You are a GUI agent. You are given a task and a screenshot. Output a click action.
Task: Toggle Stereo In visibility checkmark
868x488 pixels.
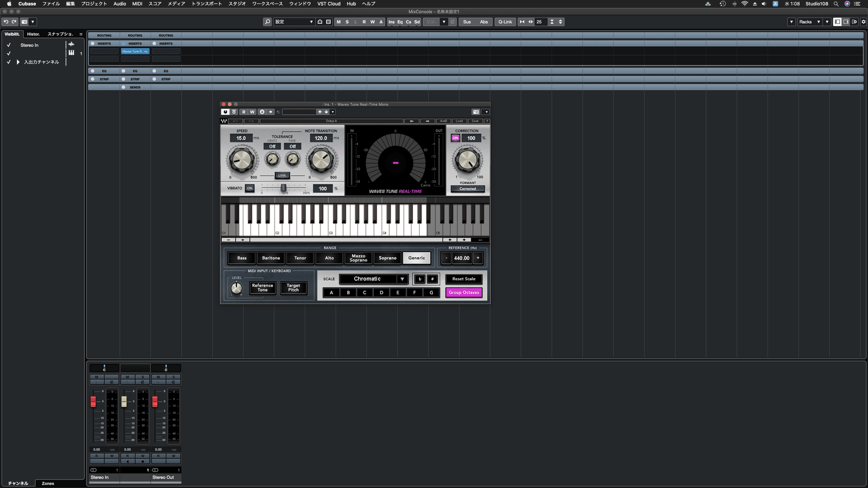click(8, 45)
